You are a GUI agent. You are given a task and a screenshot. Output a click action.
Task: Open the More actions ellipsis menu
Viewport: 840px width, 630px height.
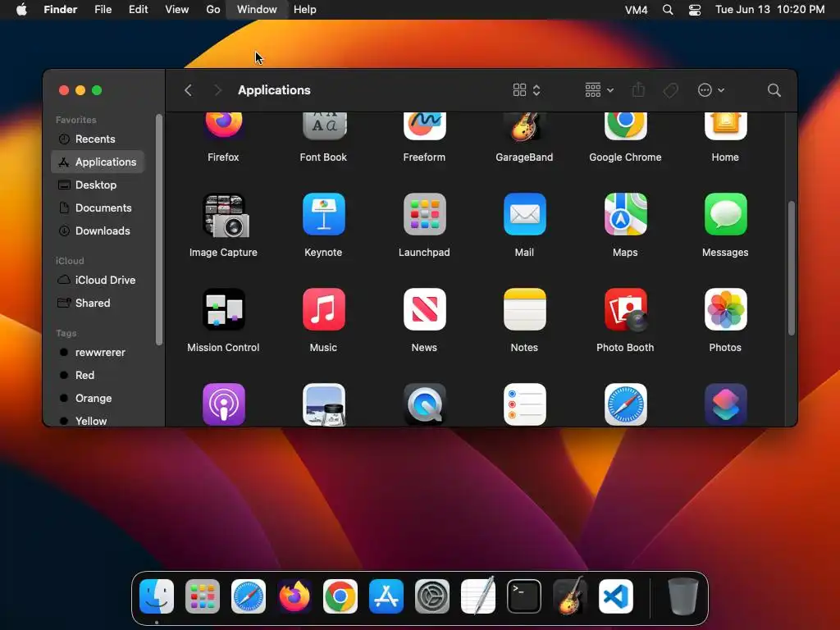pos(711,90)
